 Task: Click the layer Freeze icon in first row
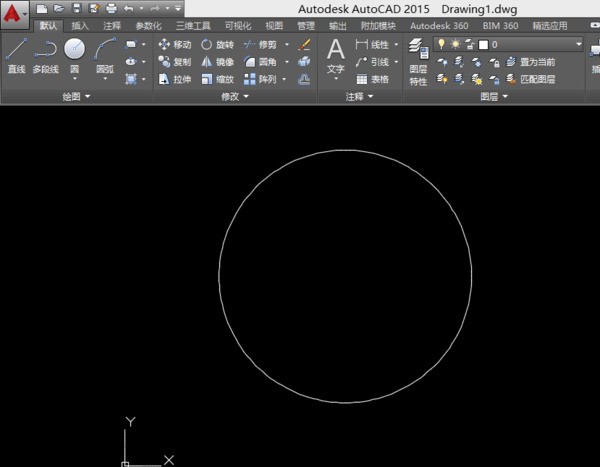pos(476,62)
